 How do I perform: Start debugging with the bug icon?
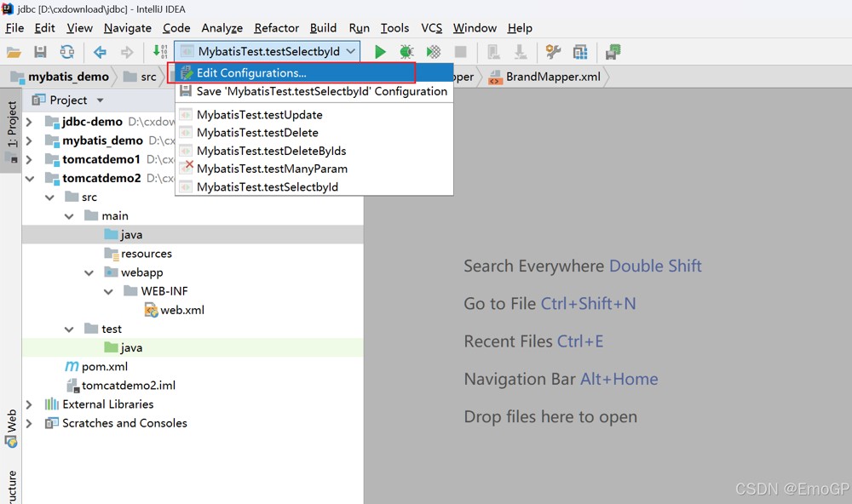pyautogui.click(x=406, y=52)
